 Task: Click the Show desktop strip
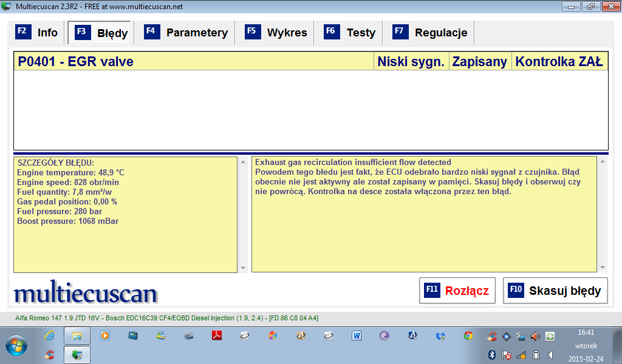(618, 345)
